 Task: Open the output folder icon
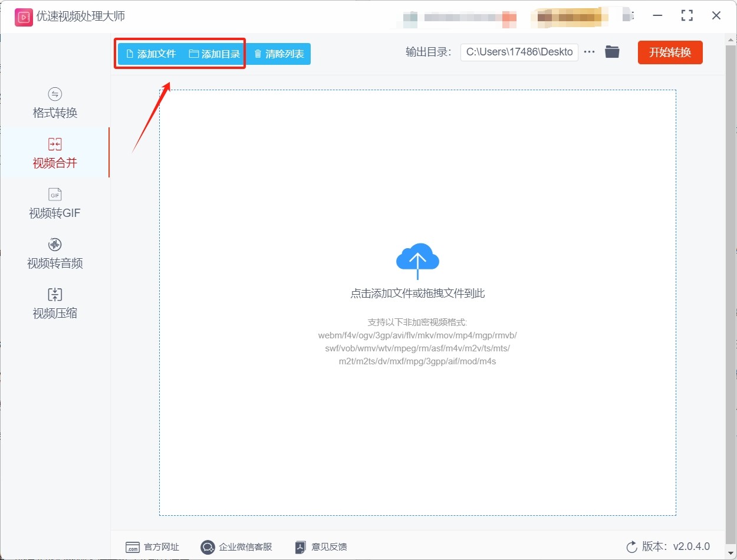[612, 52]
